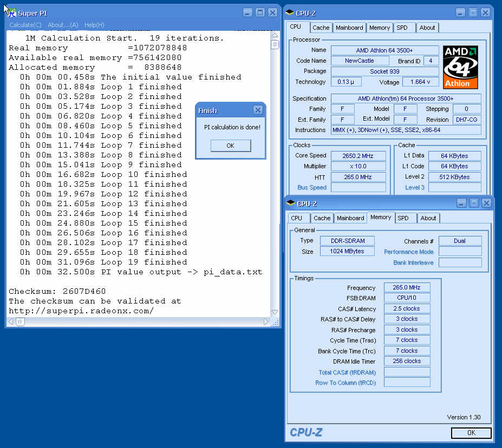Click the Channels # Dual field
The image size is (502, 448).
pos(460,241)
